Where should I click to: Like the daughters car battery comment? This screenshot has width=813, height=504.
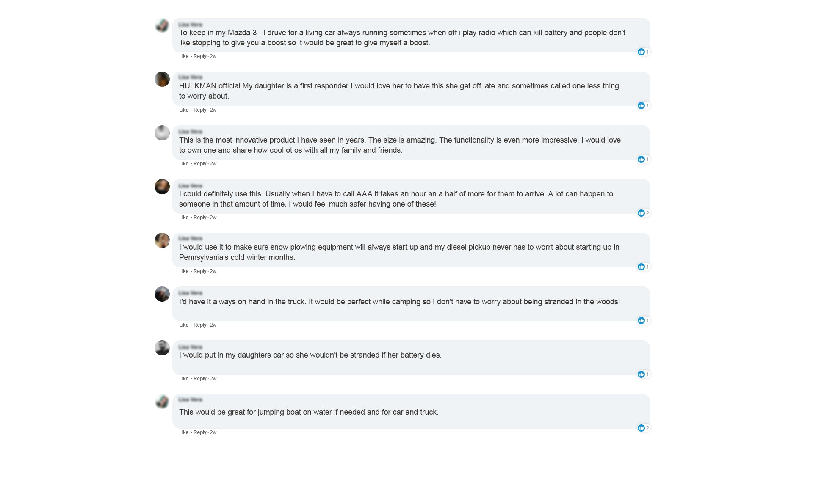coord(184,379)
